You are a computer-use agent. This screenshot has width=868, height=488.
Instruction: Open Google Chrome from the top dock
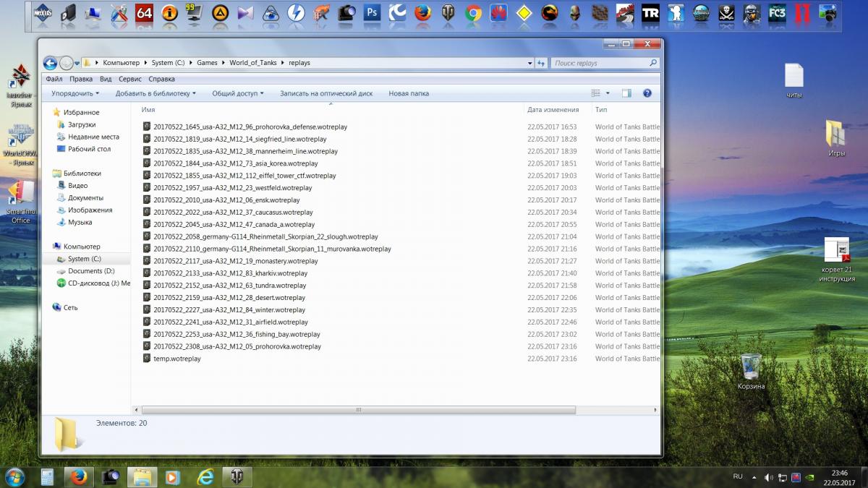473,12
